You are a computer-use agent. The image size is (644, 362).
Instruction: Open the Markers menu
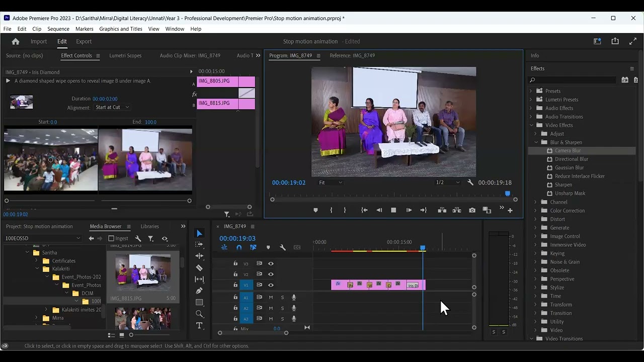tap(85, 29)
